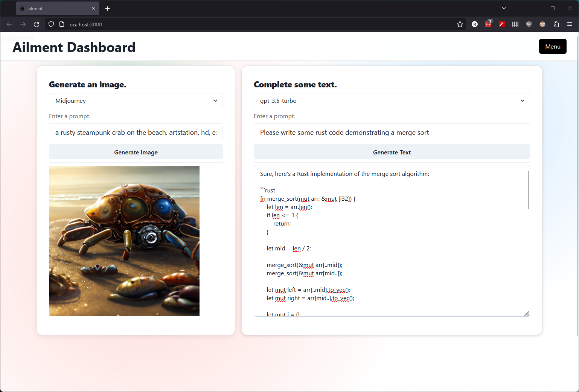This screenshot has width=579, height=392.
Task: Click the 'Complete some text.' heading
Action: 295,84
